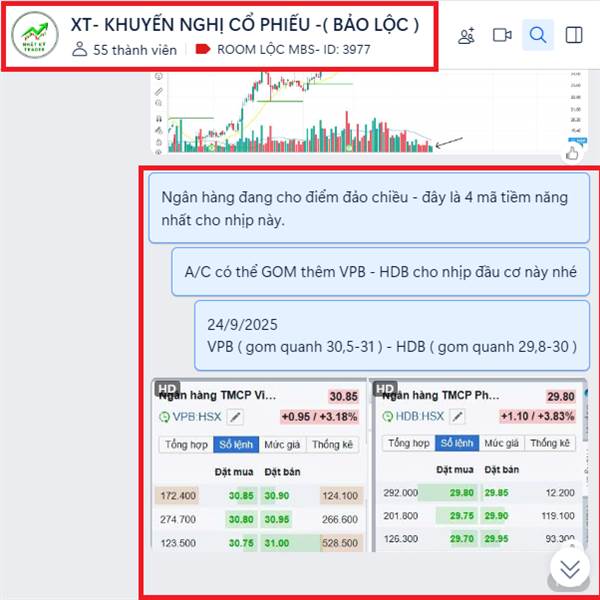Select Tổng hợp tab in VPB panel
Screen dimensions: 600x600
pos(186,444)
